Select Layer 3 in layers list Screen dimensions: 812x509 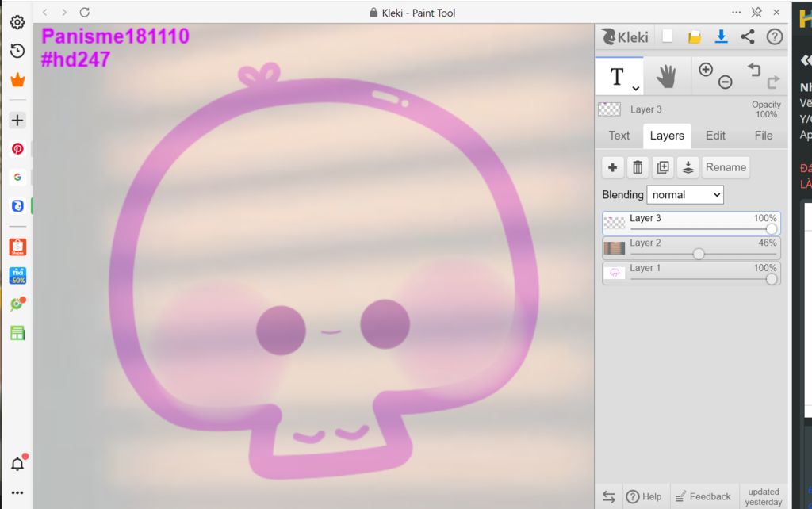(691, 223)
